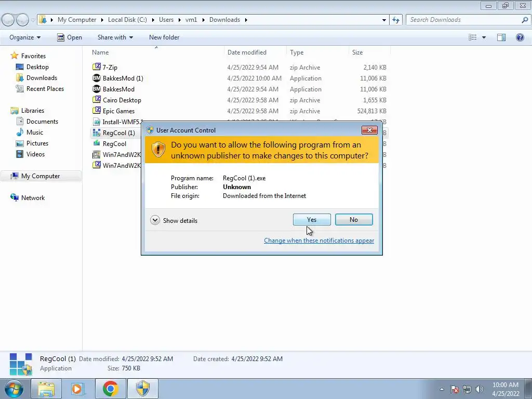The image size is (532, 399).
Task: Select the RegCool file icon
Action: pyautogui.click(x=96, y=143)
